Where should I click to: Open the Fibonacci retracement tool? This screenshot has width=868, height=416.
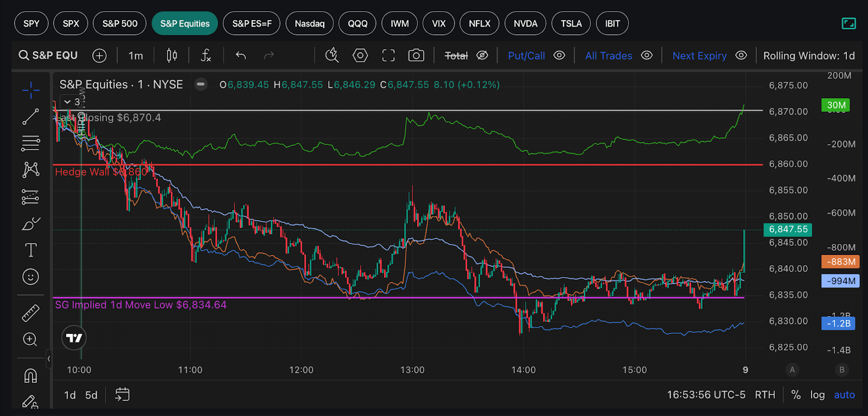[x=31, y=143]
